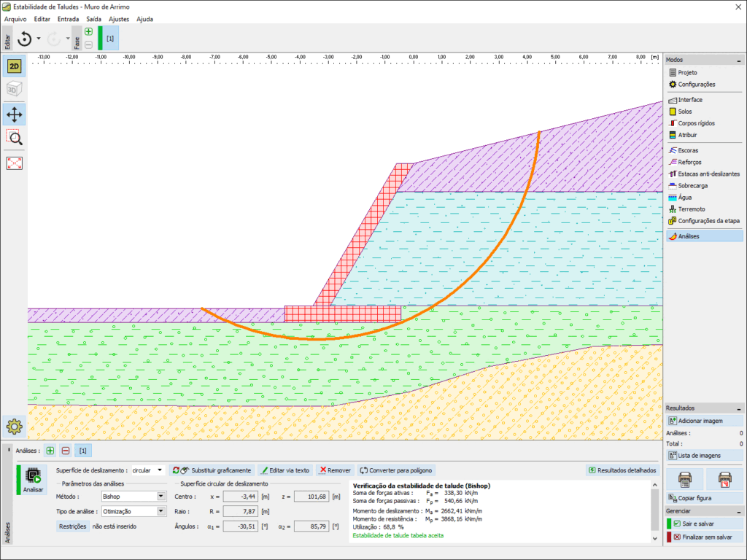Select construction stage tab [1]
Image resolution: width=747 pixels, height=560 pixels.
coord(109,38)
